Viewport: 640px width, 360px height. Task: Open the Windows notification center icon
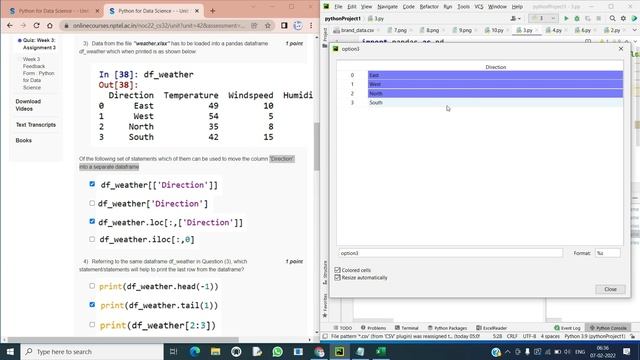pos(627,351)
